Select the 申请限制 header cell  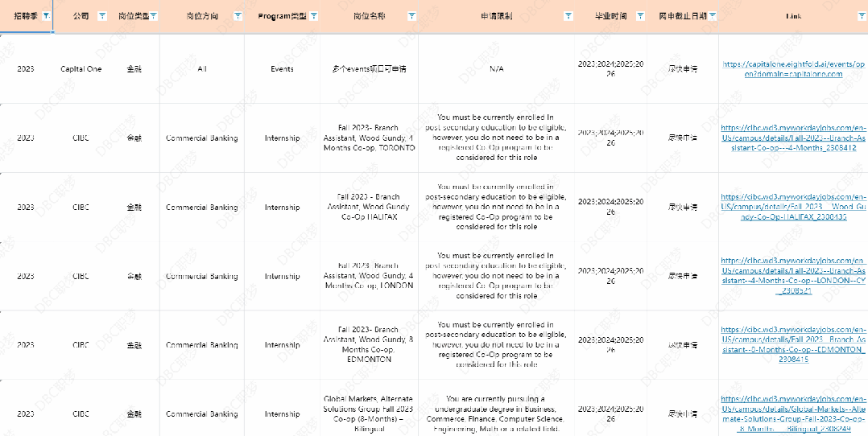pos(497,16)
